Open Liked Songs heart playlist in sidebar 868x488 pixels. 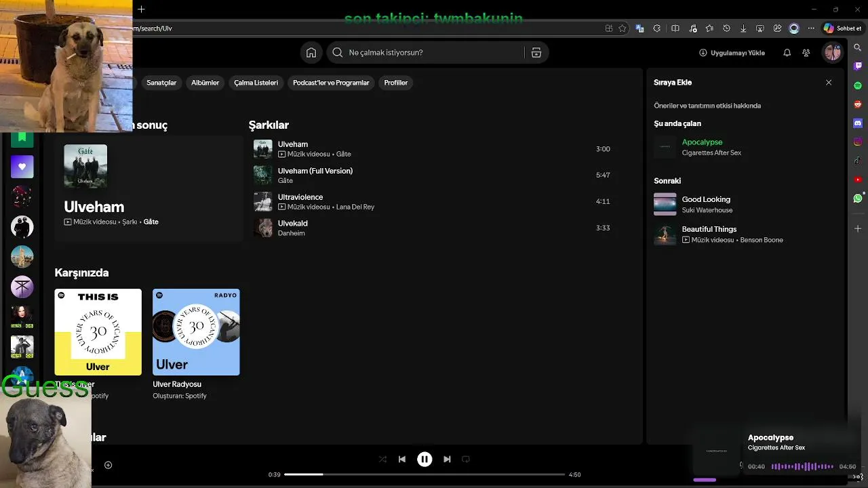22,166
